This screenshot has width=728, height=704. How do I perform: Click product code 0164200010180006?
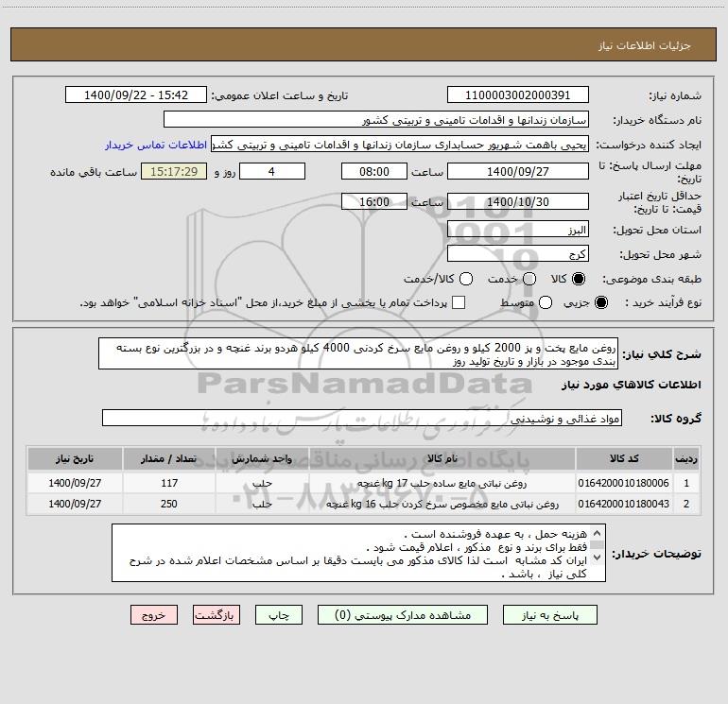pyautogui.click(x=624, y=483)
